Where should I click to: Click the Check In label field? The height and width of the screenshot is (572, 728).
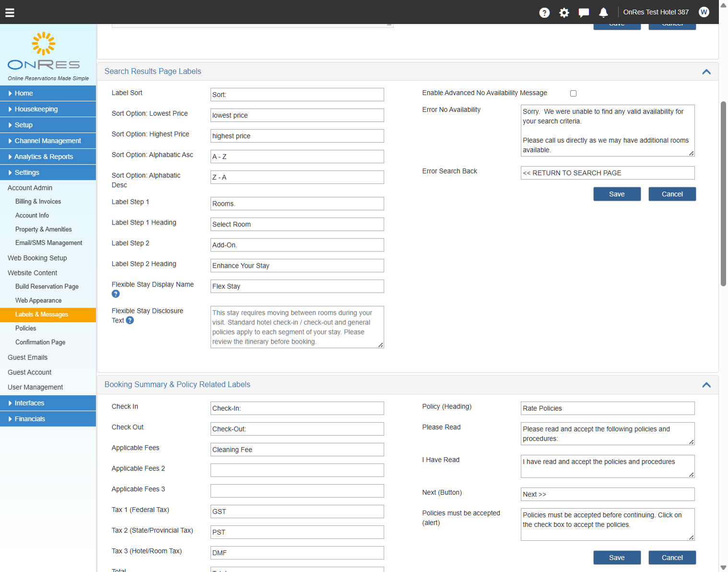(297, 408)
